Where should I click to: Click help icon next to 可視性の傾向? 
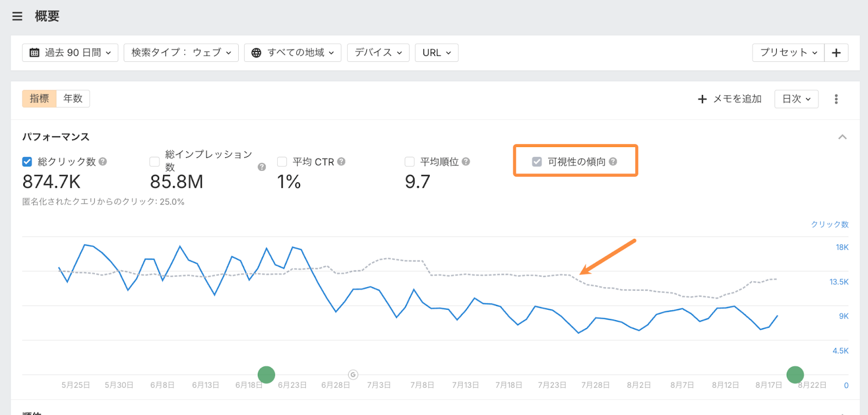(613, 162)
